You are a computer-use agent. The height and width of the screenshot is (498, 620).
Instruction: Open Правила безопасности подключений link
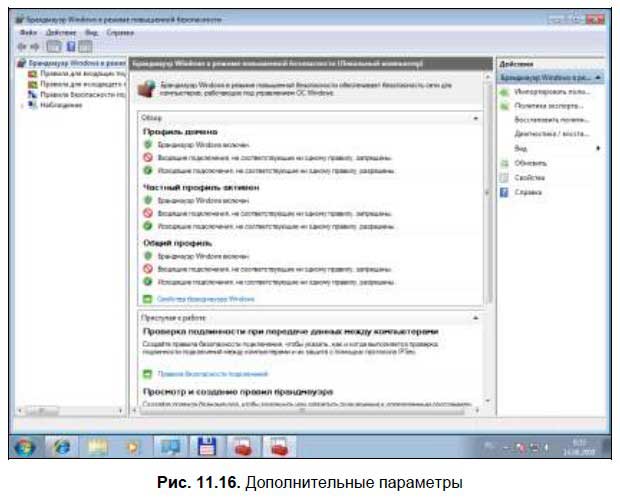tap(213, 374)
